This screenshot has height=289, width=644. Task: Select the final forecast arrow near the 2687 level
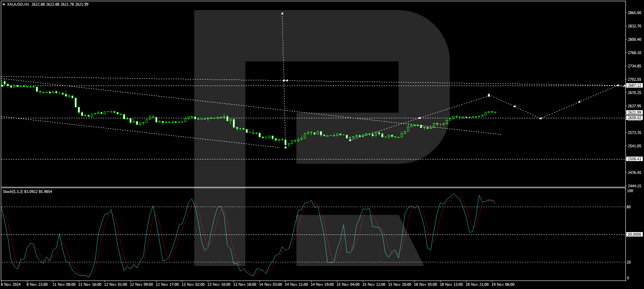click(x=618, y=85)
